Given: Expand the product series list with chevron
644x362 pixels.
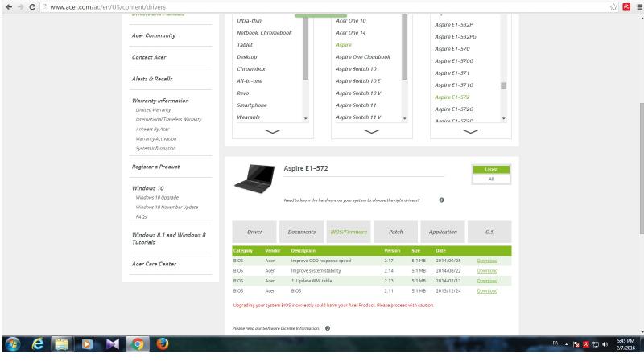Looking at the screenshot, I should (x=372, y=131).
